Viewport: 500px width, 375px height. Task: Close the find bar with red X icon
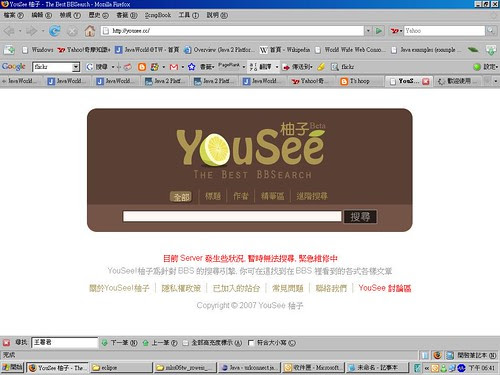(6, 343)
